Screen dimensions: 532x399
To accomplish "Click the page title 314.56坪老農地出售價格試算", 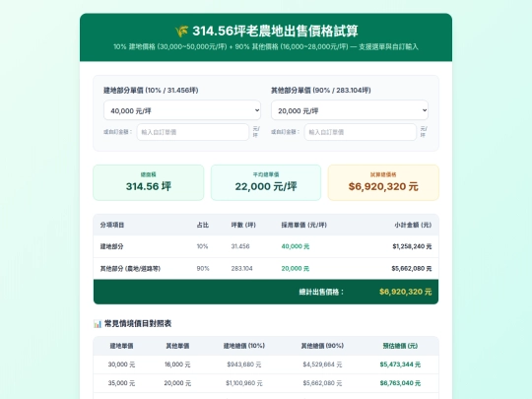I will pos(275,31).
